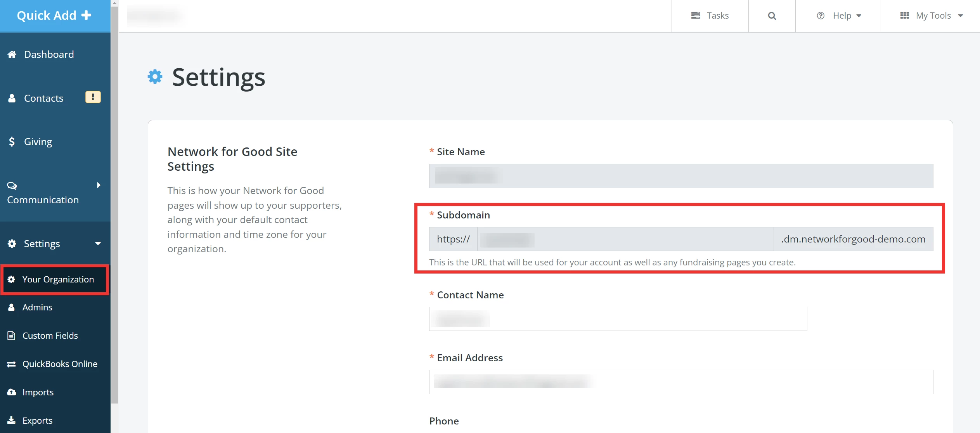
Task: Expand the Communication submenu arrow
Action: [99, 185]
